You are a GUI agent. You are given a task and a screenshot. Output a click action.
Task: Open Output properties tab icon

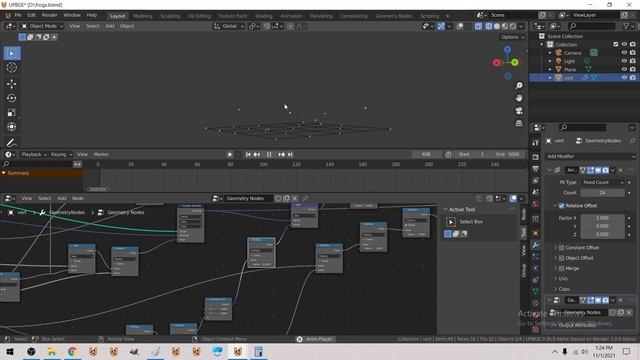[x=536, y=169]
